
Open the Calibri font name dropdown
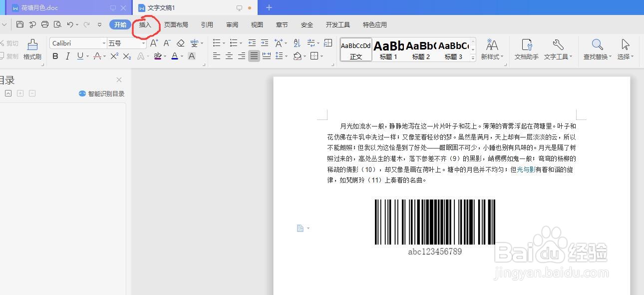(104, 43)
